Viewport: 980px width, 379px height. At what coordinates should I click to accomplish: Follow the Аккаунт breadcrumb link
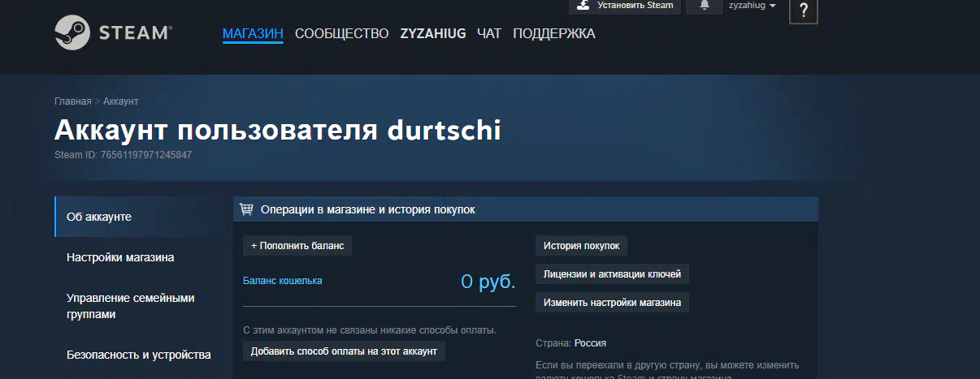tap(121, 101)
